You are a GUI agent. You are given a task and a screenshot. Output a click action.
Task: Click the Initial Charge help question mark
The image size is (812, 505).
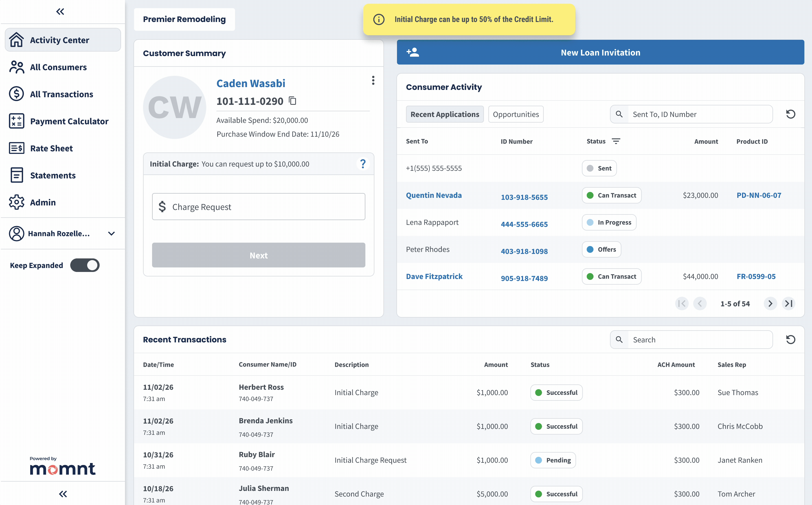pyautogui.click(x=363, y=164)
